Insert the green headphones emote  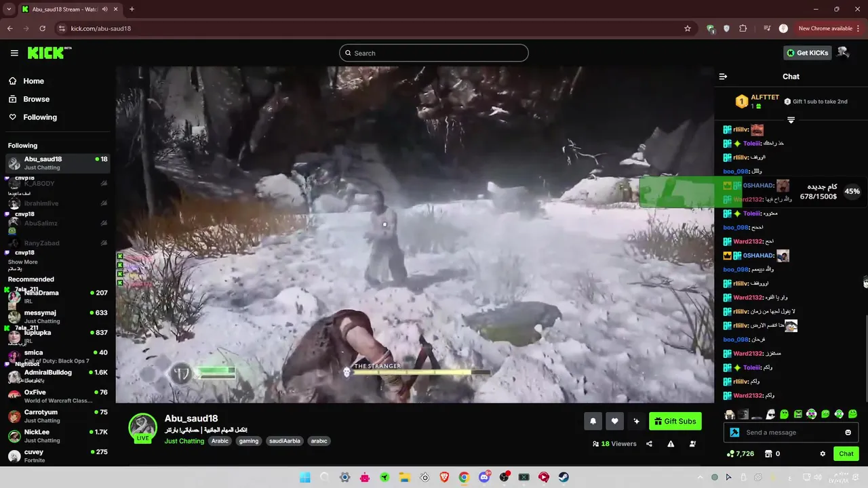click(839, 414)
